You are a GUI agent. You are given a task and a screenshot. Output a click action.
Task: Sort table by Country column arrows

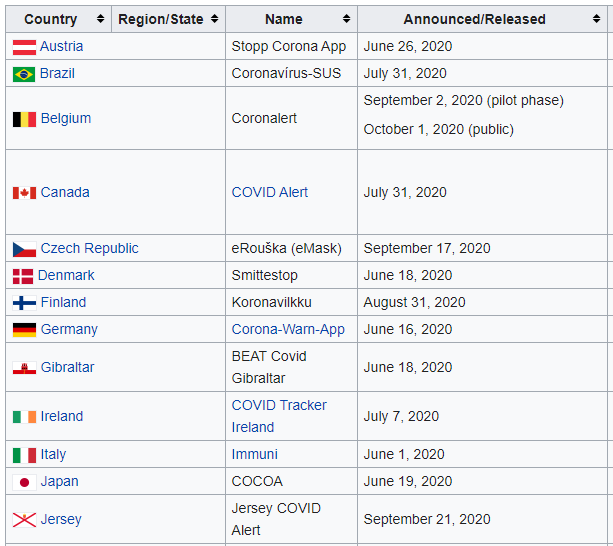coord(100,19)
